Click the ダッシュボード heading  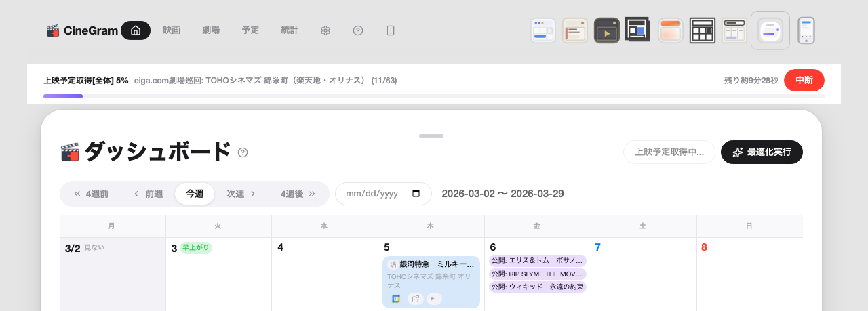click(x=157, y=152)
